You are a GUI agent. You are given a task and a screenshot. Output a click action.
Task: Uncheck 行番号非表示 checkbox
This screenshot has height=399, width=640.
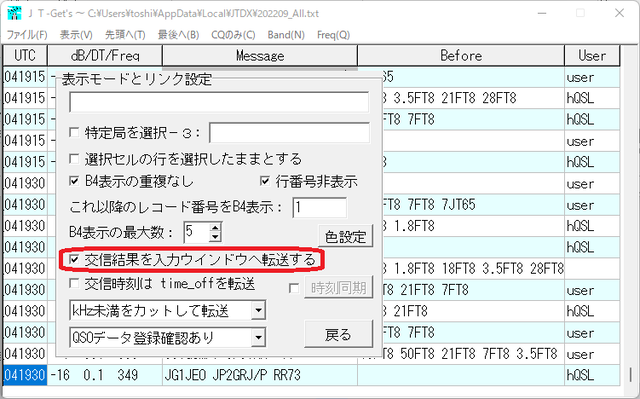pyautogui.click(x=264, y=180)
